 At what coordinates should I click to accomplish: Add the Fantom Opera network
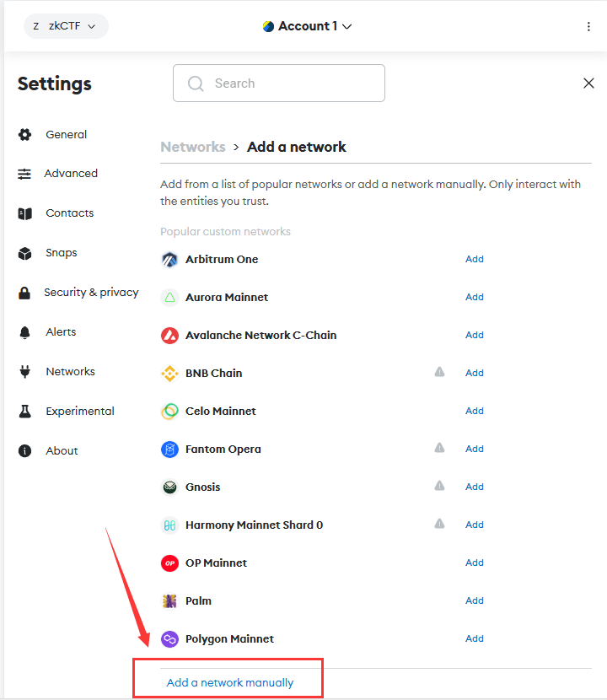(x=475, y=449)
